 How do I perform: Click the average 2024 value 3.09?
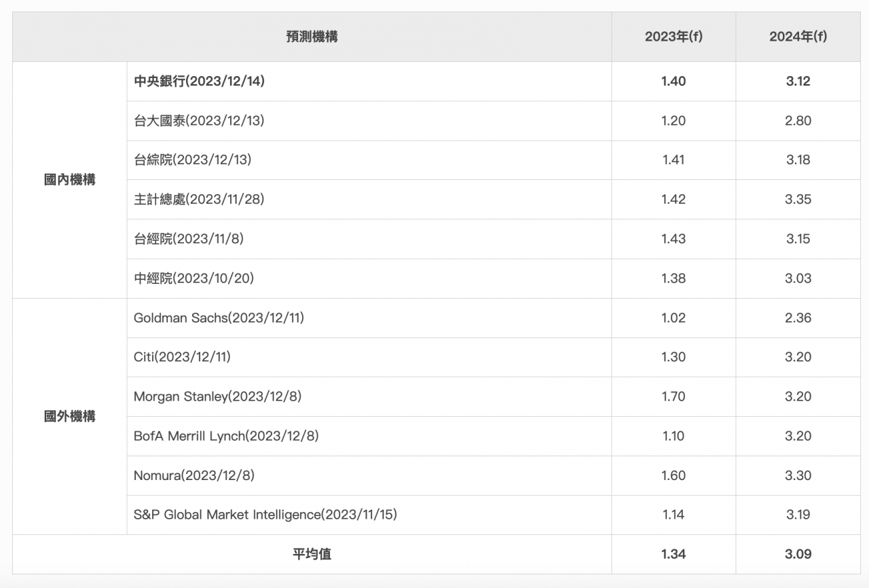click(798, 554)
